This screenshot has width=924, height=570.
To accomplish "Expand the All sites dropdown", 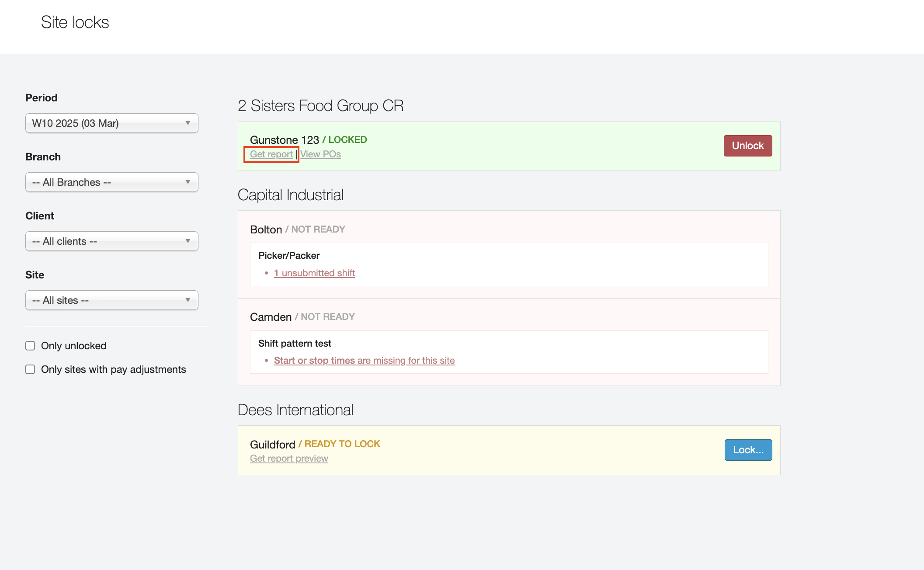I will point(111,300).
